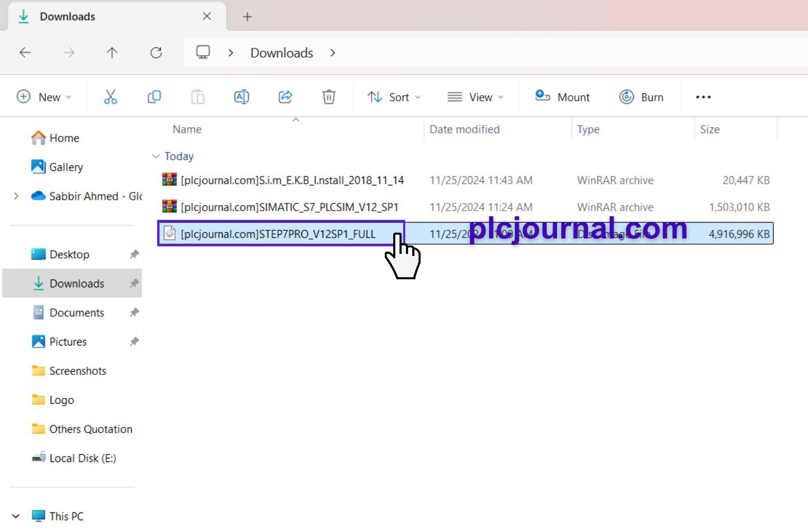The image size is (808, 532).
Task: Close the Downloads tab
Action: (207, 16)
